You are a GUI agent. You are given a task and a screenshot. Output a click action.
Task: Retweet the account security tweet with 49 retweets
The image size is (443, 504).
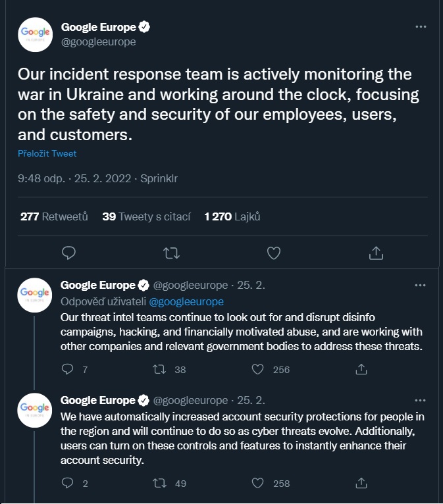(x=159, y=483)
